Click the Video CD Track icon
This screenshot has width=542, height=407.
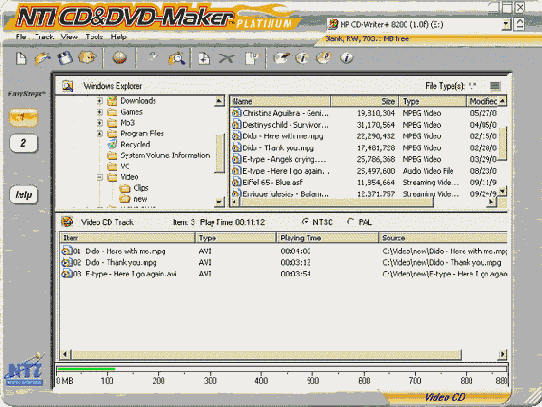click(67, 221)
